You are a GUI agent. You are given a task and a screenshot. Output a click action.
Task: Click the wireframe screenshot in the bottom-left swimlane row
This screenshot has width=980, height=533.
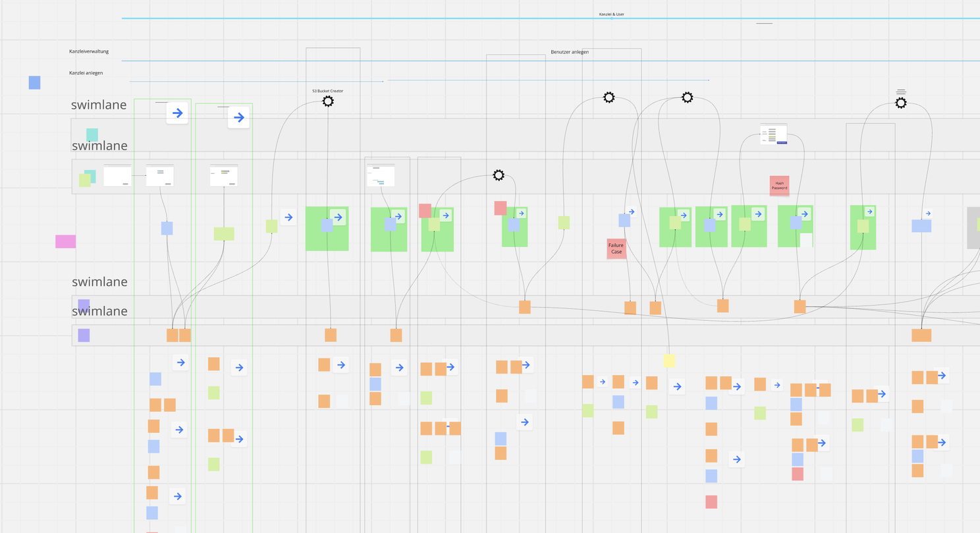pyautogui.click(x=117, y=175)
